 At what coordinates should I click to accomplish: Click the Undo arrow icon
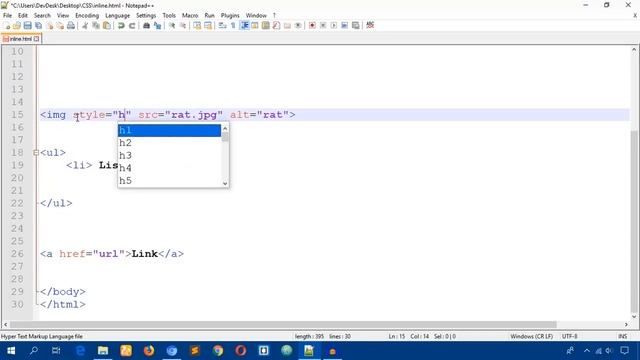pos(121,26)
